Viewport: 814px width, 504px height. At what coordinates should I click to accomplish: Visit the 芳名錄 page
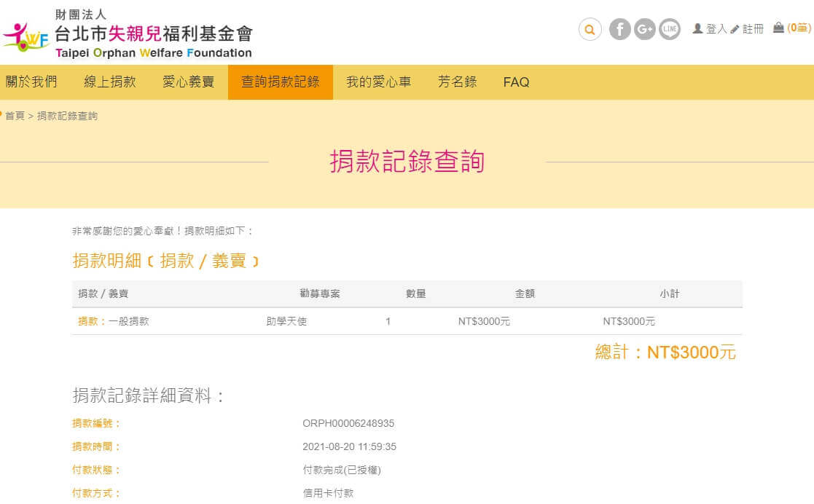(x=457, y=82)
